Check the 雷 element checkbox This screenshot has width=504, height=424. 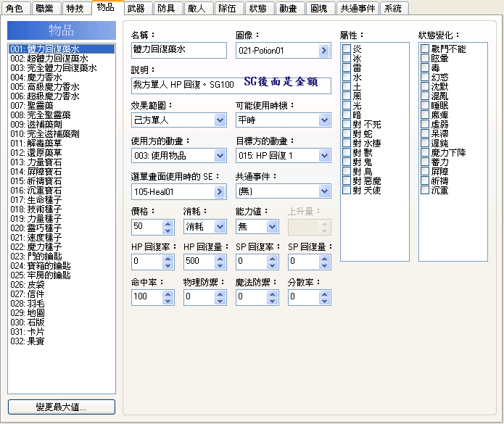point(347,67)
